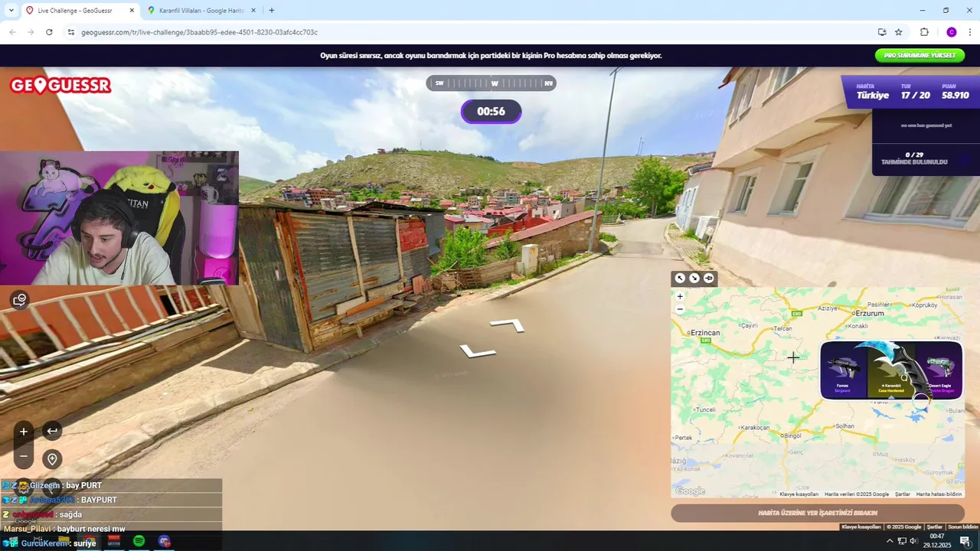Click Erzurum on the guess map
Screen dimensions: 980x551
click(870, 314)
